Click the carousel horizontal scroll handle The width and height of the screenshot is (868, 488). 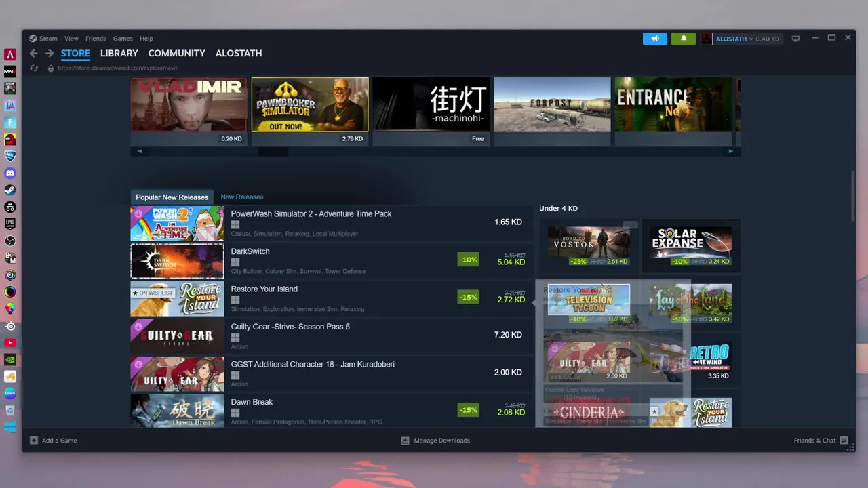[273, 152]
